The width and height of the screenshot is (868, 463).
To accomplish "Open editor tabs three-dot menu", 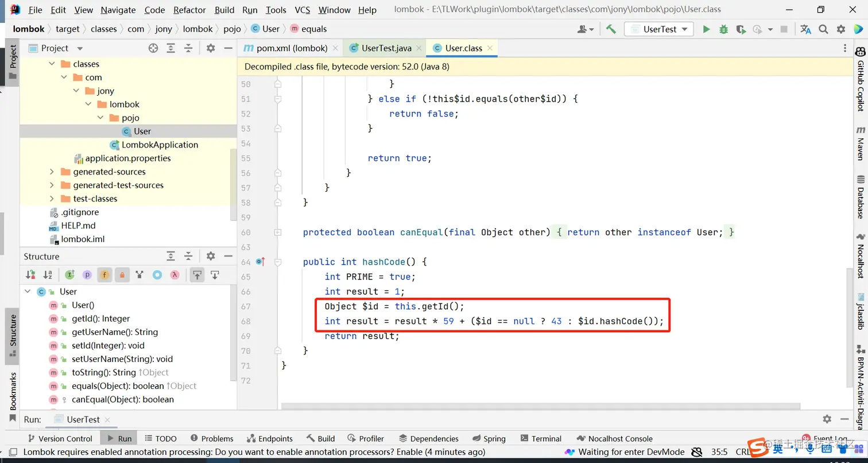I will click(845, 48).
